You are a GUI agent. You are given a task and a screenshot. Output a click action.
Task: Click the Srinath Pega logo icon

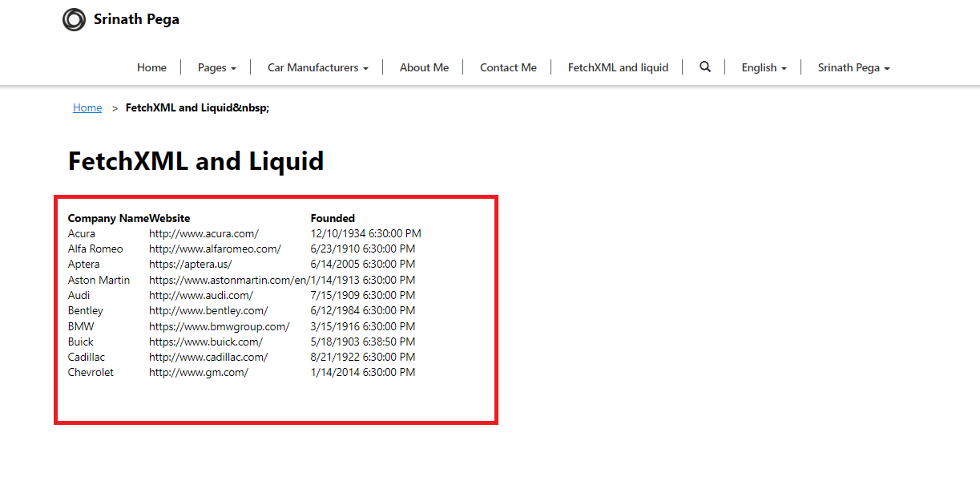(x=74, y=19)
